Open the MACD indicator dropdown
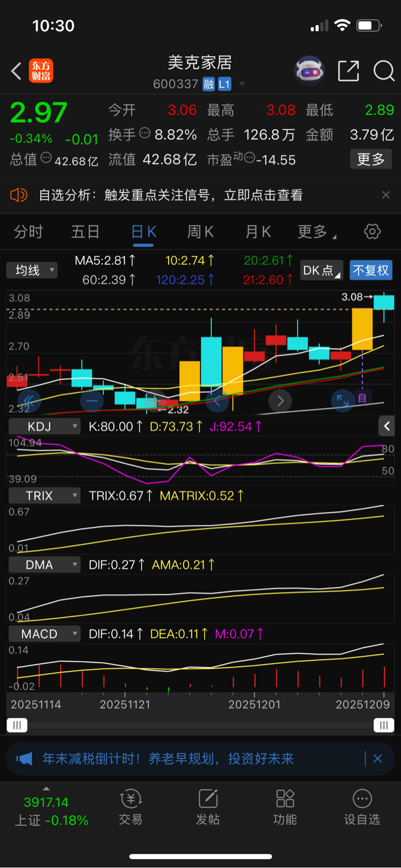The image size is (401, 868). point(44,634)
